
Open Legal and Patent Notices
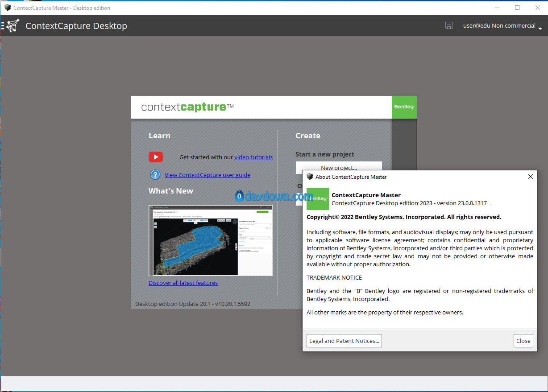click(x=344, y=341)
